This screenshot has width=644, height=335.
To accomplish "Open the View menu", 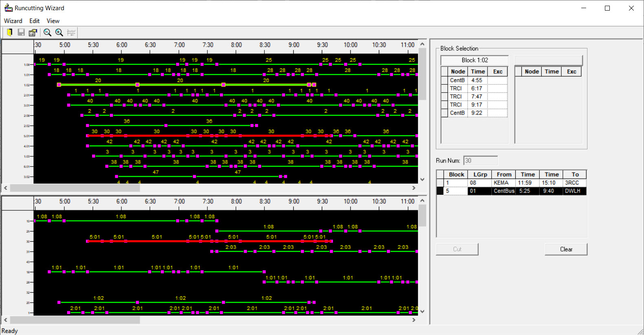I will coord(53,21).
